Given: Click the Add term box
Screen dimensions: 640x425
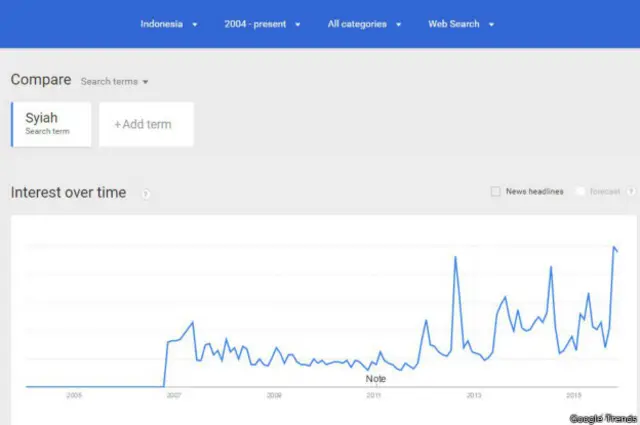Looking at the screenshot, I should (146, 124).
